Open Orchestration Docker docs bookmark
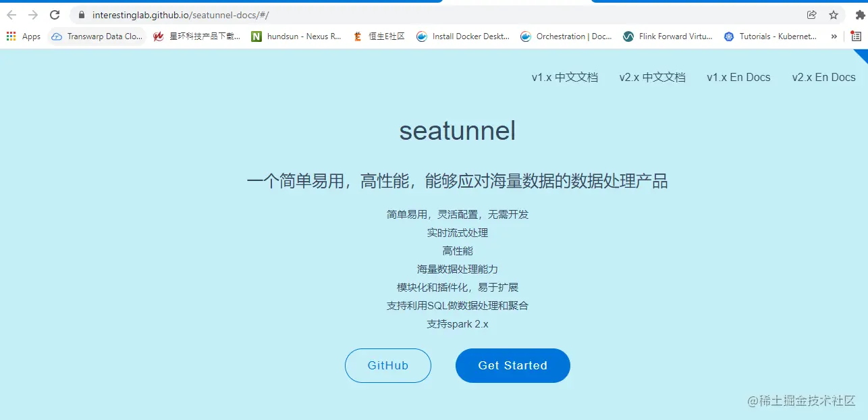Screen dimensions: 868x420 pos(566,36)
